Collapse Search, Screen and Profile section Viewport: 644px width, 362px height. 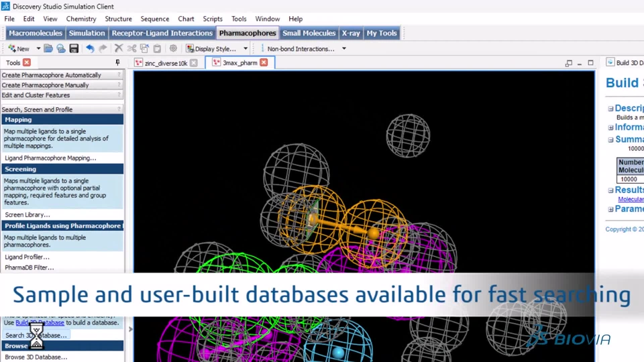pos(62,109)
